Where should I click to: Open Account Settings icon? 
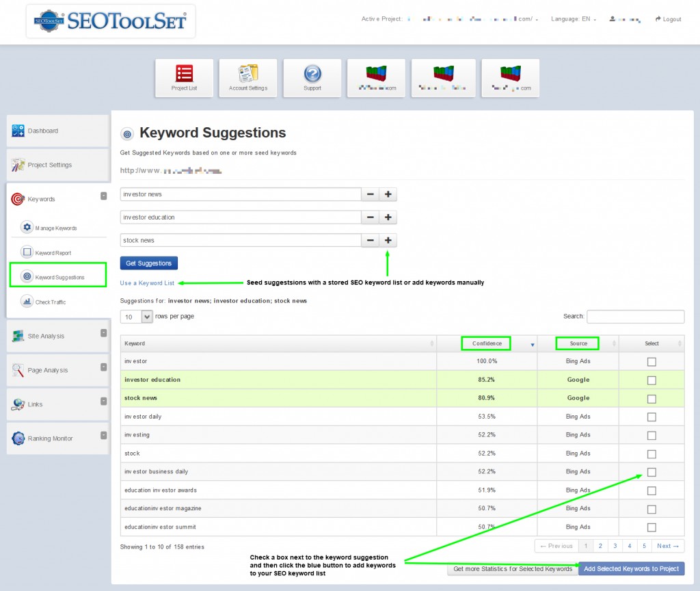click(x=247, y=74)
